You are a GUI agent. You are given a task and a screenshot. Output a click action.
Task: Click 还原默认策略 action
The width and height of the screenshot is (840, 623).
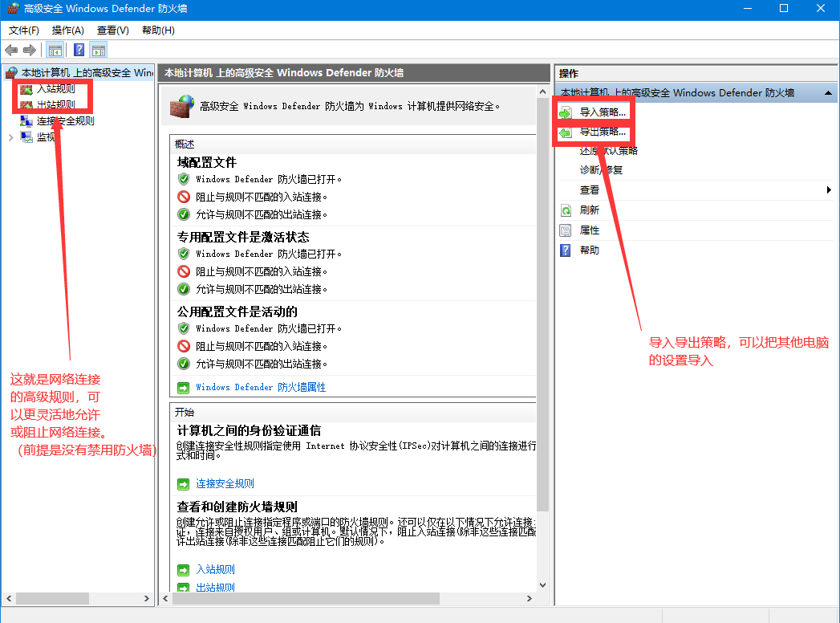tap(609, 151)
